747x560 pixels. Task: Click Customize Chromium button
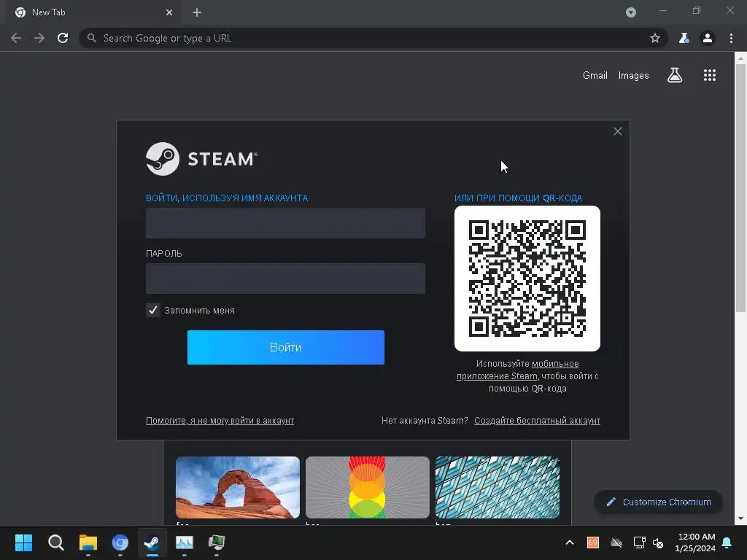[x=659, y=502]
